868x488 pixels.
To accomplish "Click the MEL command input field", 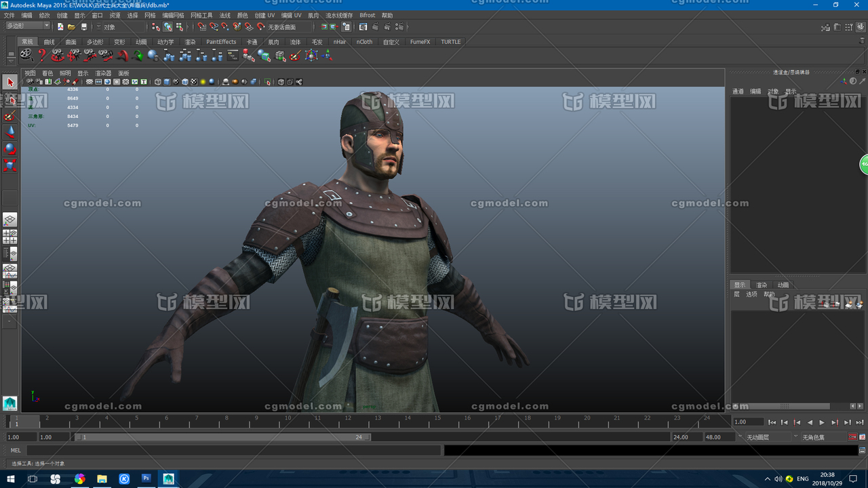I will pyautogui.click(x=233, y=450).
